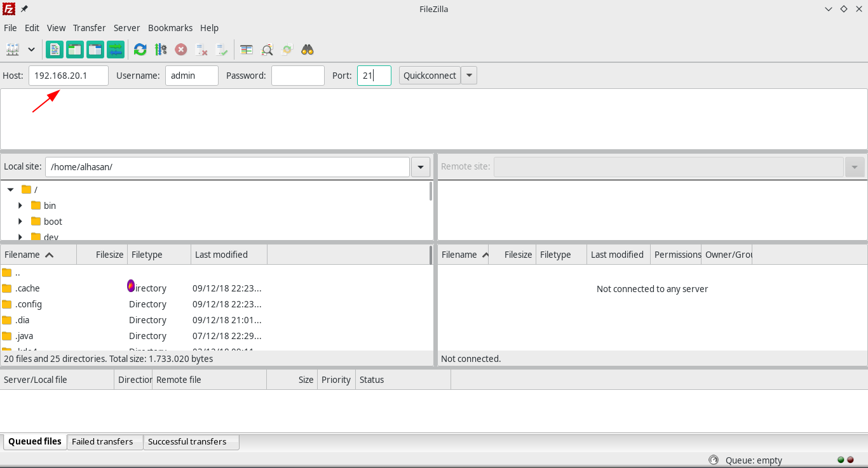Click inside the Password field
This screenshot has height=468, width=868.
(297, 75)
